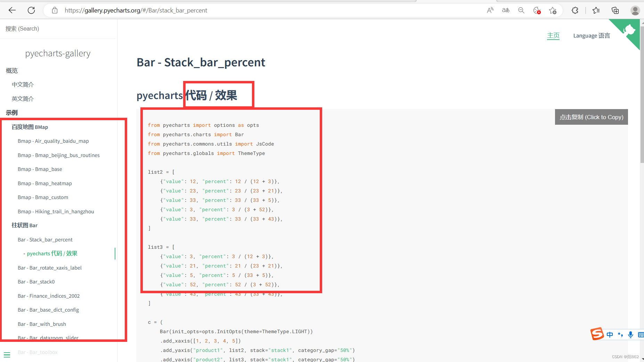Open Bmap - Hiking_trail_in_hangzhou example
This screenshot has width=644, height=362.
click(56, 212)
